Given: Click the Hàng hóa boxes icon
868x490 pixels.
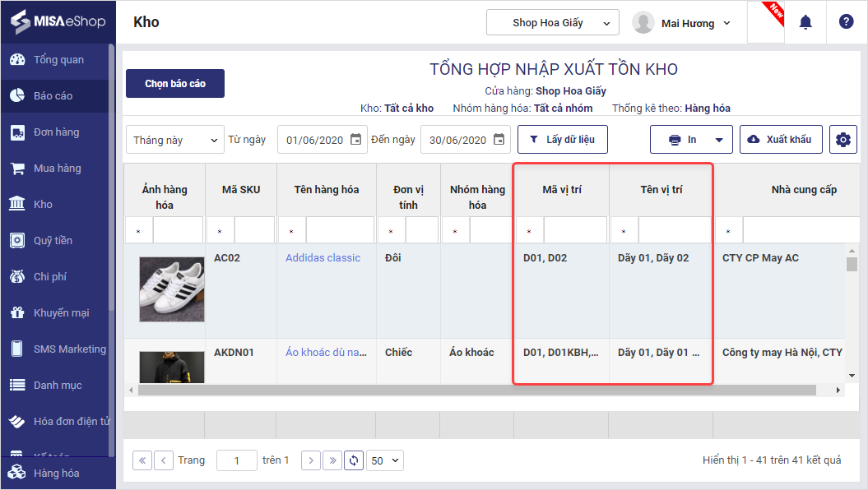Looking at the screenshot, I should click(x=17, y=473).
